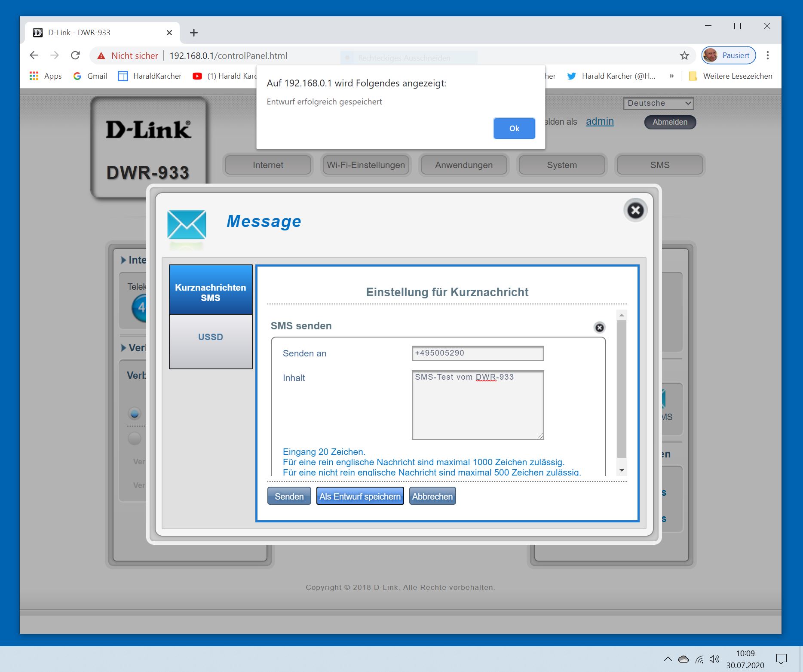
Task: Open the System menu
Action: click(x=562, y=165)
